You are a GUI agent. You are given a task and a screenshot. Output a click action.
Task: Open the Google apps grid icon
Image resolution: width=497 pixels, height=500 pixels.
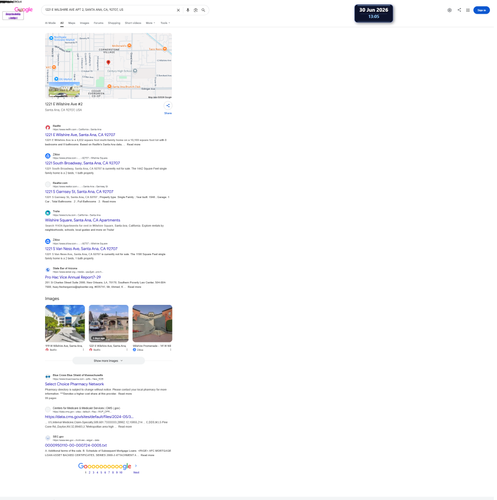(x=468, y=10)
